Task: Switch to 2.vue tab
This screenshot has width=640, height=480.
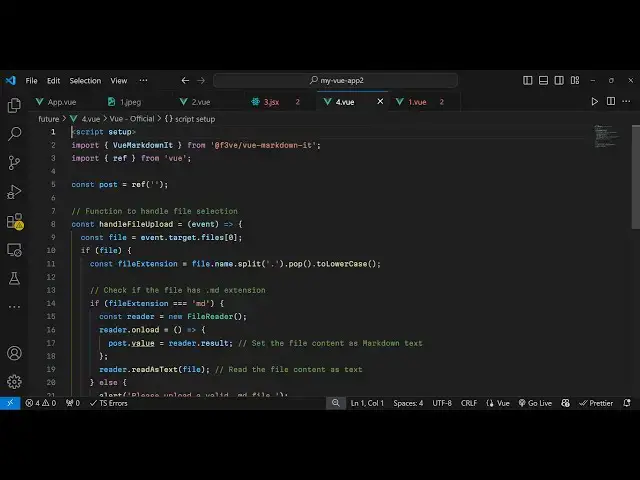Action: 201,102
